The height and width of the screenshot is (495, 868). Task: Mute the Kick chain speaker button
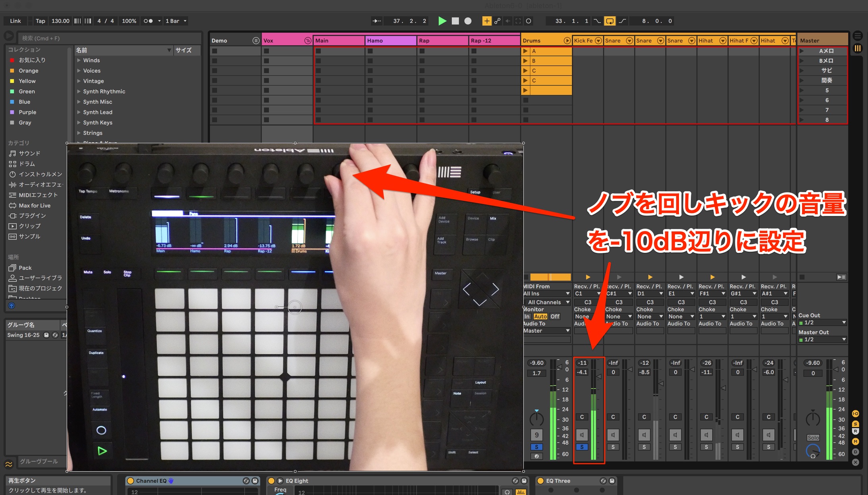click(582, 435)
